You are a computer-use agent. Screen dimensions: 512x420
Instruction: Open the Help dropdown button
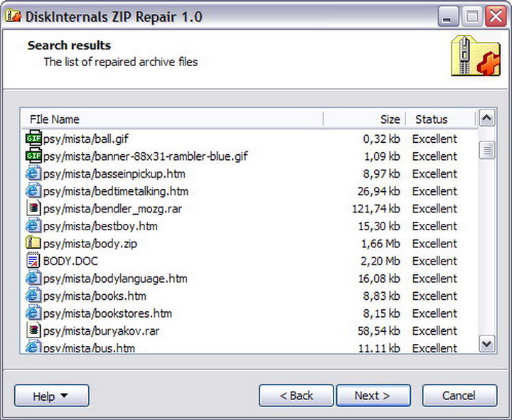pos(52,396)
